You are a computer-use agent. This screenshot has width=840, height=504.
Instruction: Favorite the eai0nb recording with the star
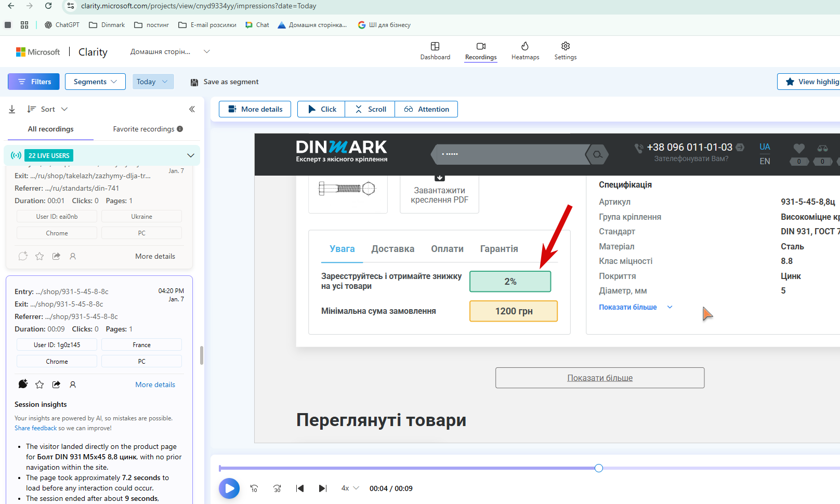tap(40, 256)
